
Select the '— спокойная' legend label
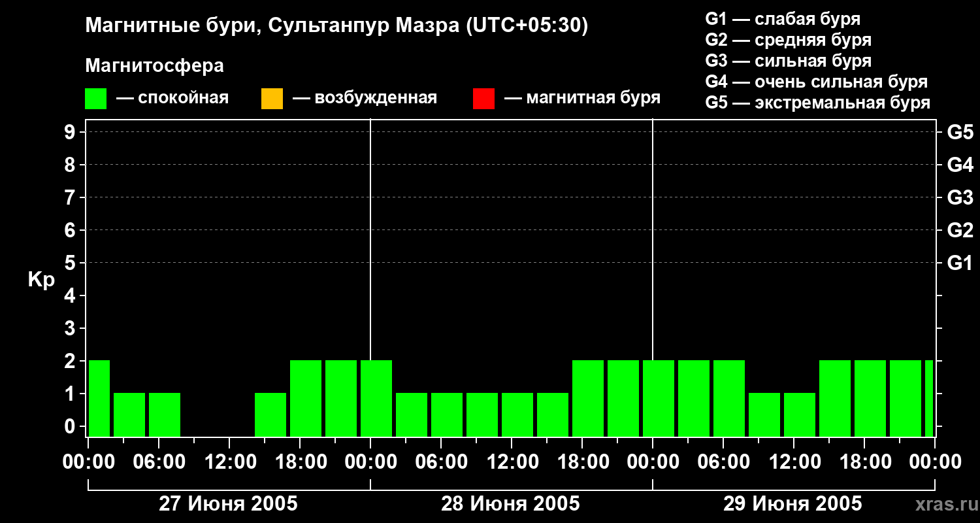pyautogui.click(x=172, y=98)
